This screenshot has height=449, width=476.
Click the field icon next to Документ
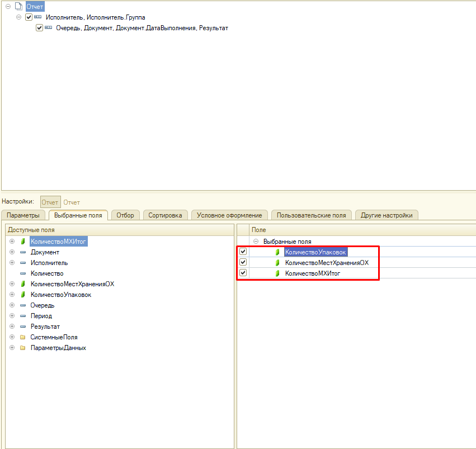(x=23, y=252)
